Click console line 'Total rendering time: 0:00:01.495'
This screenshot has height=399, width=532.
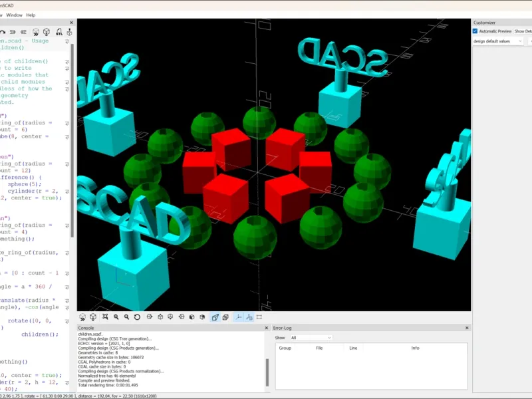[x=108, y=385]
